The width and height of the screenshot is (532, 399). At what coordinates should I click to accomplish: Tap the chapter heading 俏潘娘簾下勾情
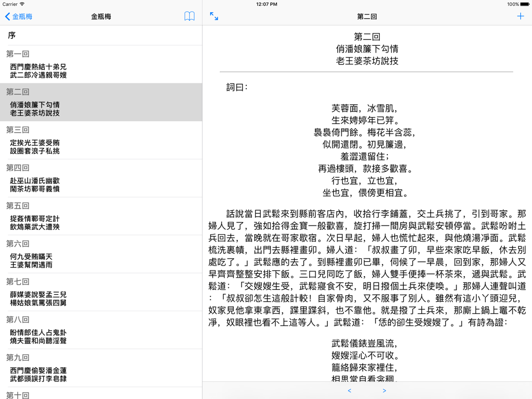[367, 49]
